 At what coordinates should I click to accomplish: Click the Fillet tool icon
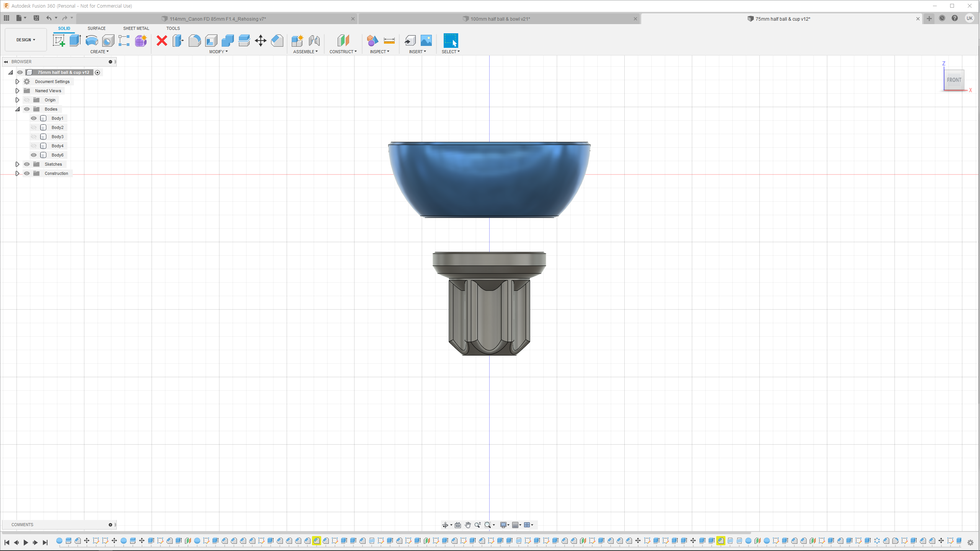click(194, 40)
